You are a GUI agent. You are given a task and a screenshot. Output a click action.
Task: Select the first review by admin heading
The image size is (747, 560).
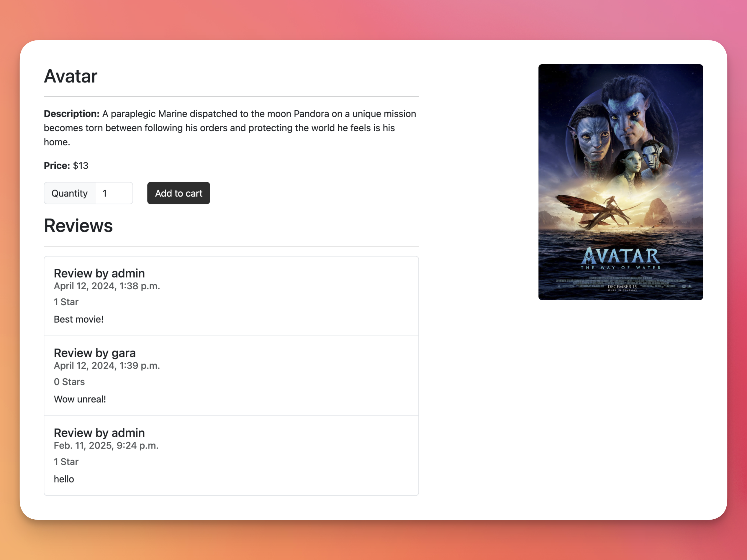pyautogui.click(x=99, y=273)
